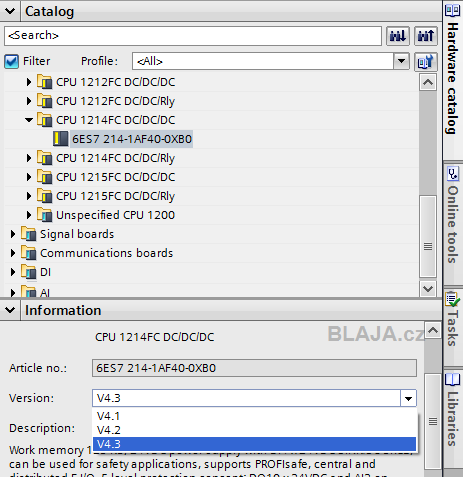Collapse the Information section chevron
Screen dimensions: 463x477
click(10, 310)
